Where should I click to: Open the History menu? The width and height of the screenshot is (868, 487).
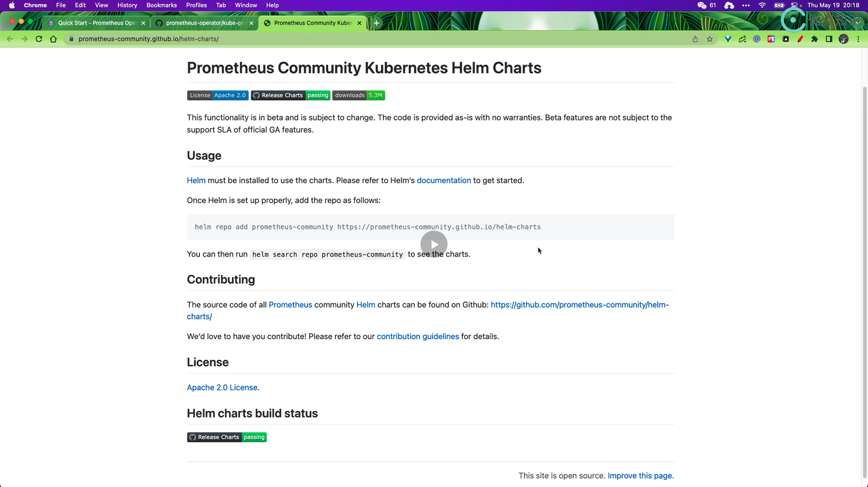[x=127, y=5]
